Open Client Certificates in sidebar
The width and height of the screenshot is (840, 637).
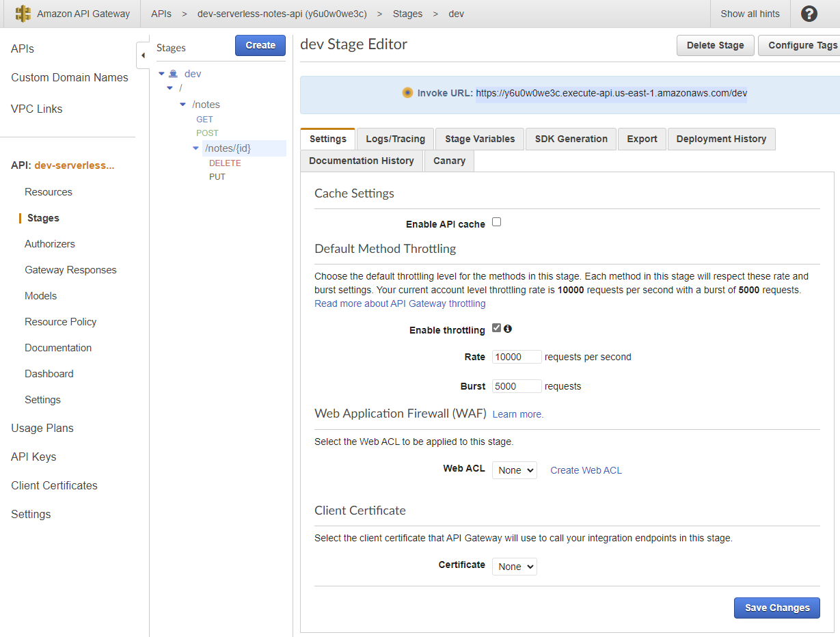pos(54,486)
